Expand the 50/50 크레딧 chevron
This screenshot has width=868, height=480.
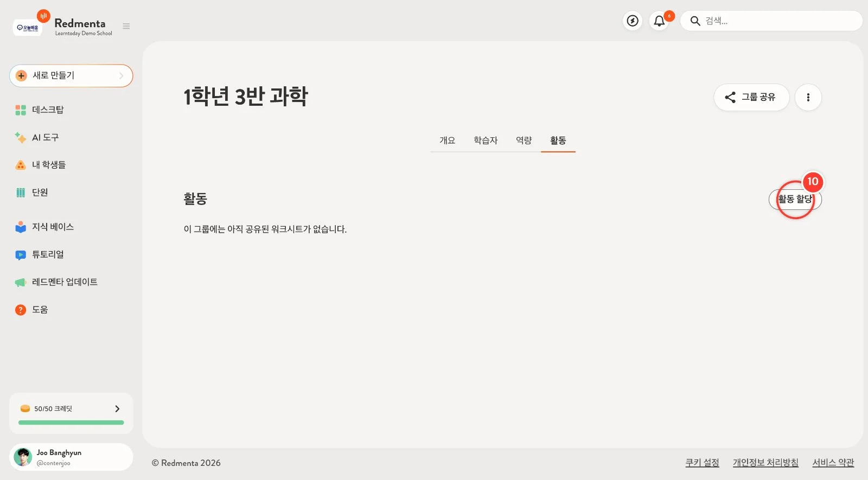point(117,408)
